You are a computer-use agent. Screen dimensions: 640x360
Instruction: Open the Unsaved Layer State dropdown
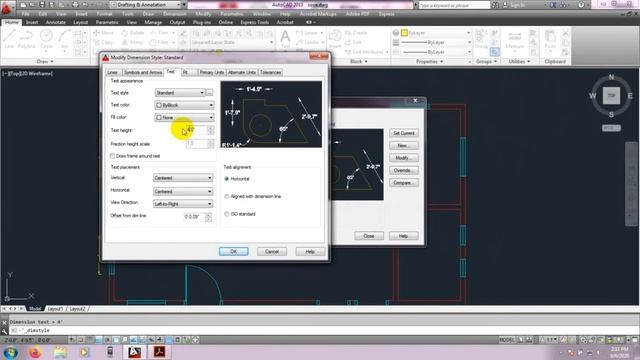click(232, 42)
